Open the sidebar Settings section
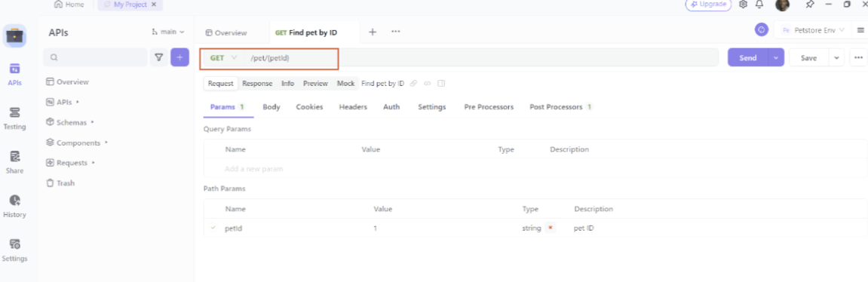Screen dimensions: 868x282 tap(14, 250)
